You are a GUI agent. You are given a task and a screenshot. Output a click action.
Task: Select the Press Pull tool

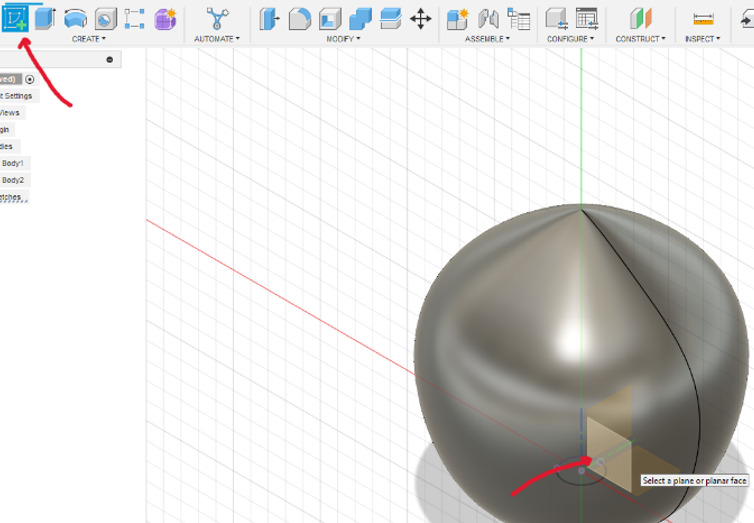click(269, 19)
